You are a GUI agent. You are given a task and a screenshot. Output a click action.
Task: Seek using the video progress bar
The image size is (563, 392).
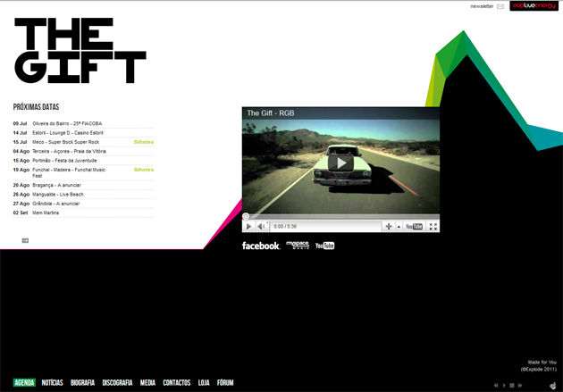coord(340,216)
